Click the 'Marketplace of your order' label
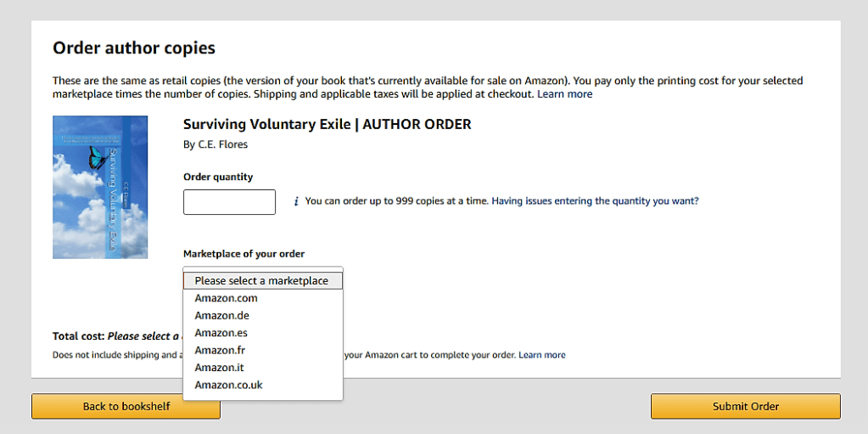Screen dimensions: 868x434 (x=244, y=254)
